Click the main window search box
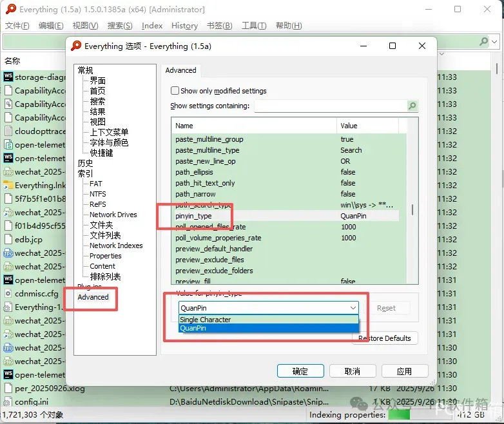Image resolution: width=504 pixels, height=424 pixels. (x=240, y=42)
